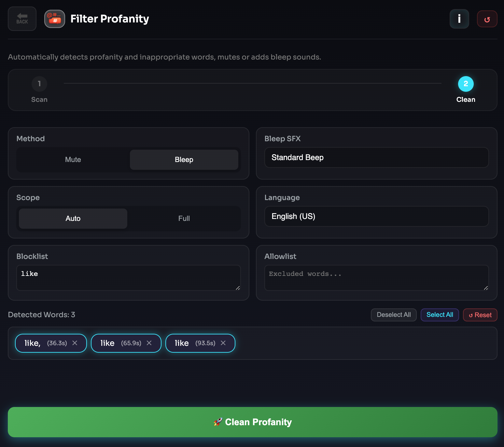Remove the like 65.9s detected word

[149, 343]
